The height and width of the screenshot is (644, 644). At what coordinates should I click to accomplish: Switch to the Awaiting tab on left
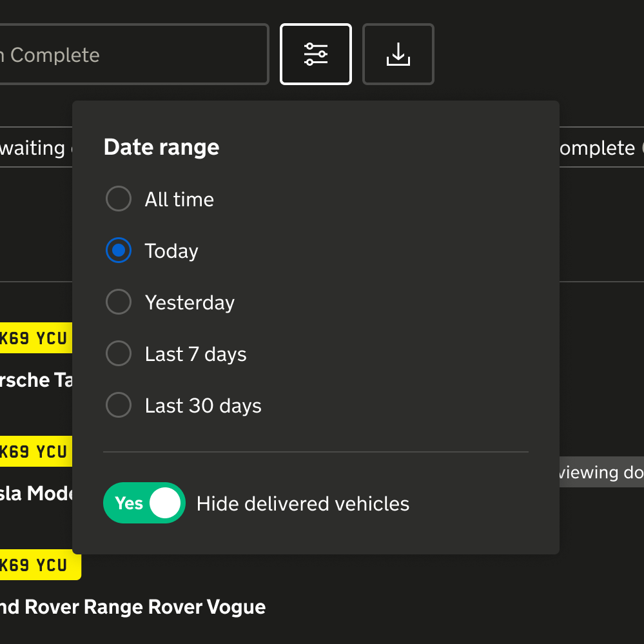pyautogui.click(x=34, y=148)
